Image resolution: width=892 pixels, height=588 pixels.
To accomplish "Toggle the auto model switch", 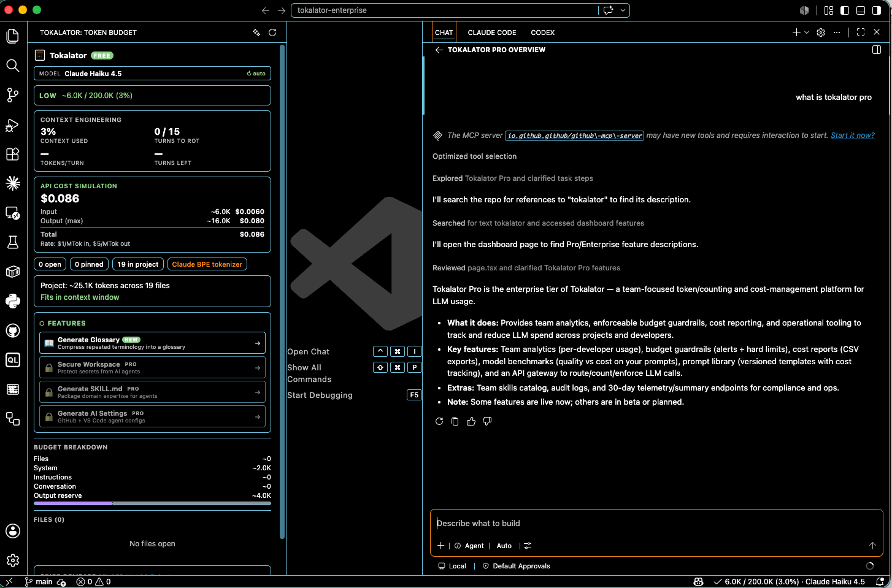I will 256,74.
